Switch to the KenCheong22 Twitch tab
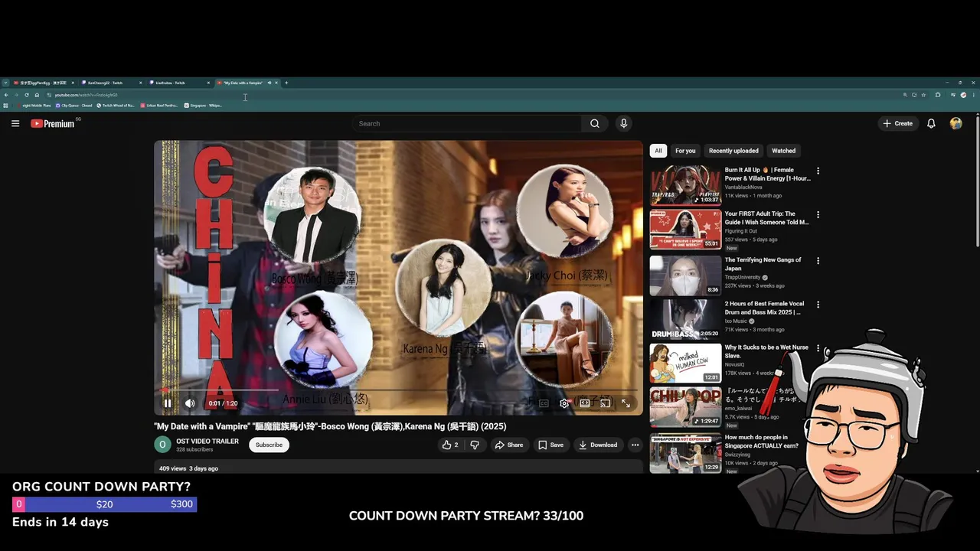 111,83
